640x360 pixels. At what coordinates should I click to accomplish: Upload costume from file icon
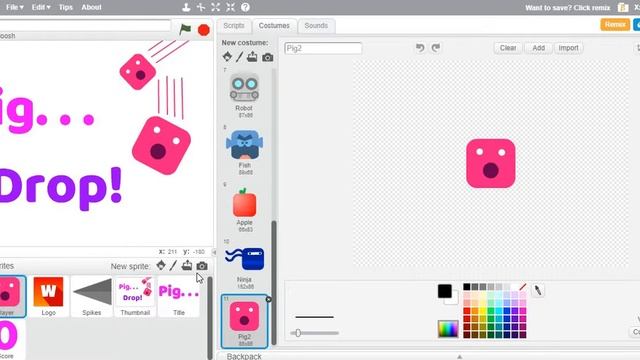(x=252, y=57)
